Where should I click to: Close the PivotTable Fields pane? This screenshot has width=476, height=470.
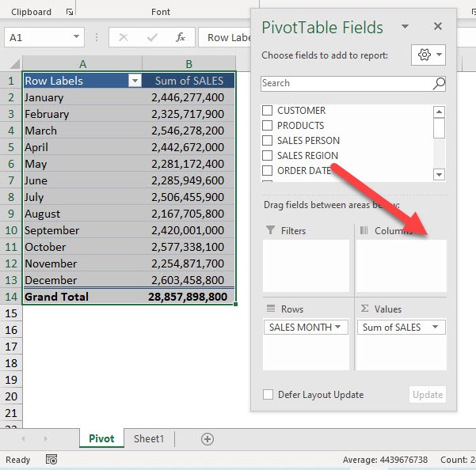click(x=438, y=26)
